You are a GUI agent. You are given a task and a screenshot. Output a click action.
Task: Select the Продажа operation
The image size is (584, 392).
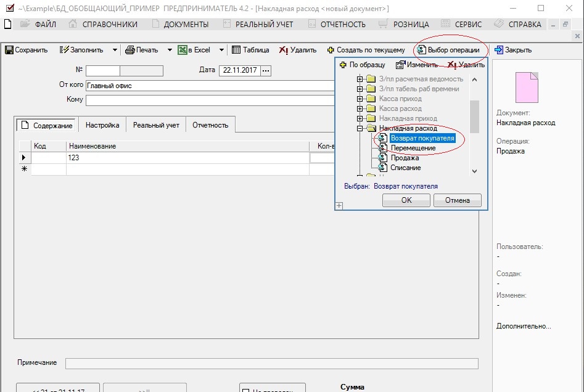[x=405, y=158]
